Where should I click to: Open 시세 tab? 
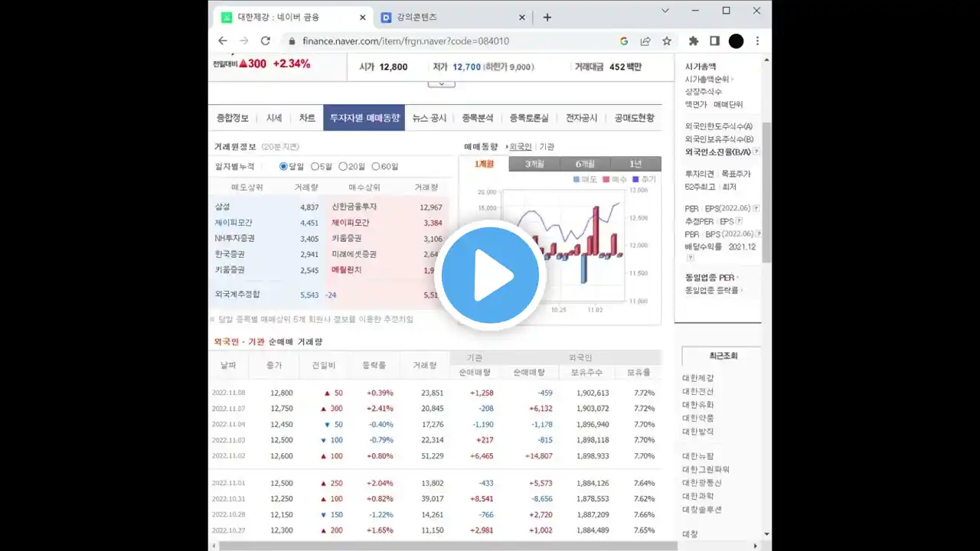pos(274,118)
